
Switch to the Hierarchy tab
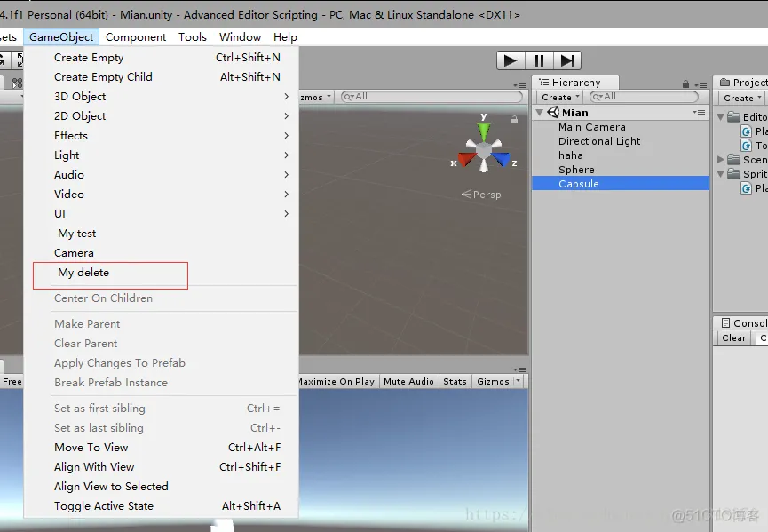(x=575, y=83)
